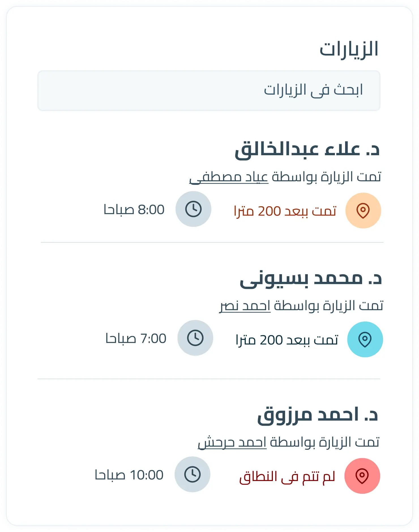The width and height of the screenshot is (419, 532).
Task: Focus the ابحث فى الزيارات search field
Action: click(x=209, y=91)
